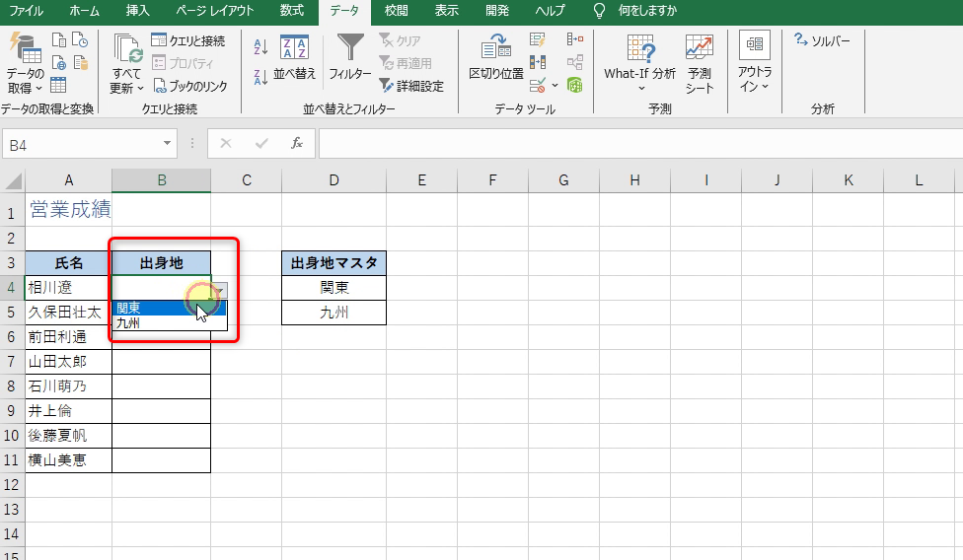Image resolution: width=963 pixels, height=560 pixels.
Task: Click the Name Box showing B4
Action: [x=84, y=144]
